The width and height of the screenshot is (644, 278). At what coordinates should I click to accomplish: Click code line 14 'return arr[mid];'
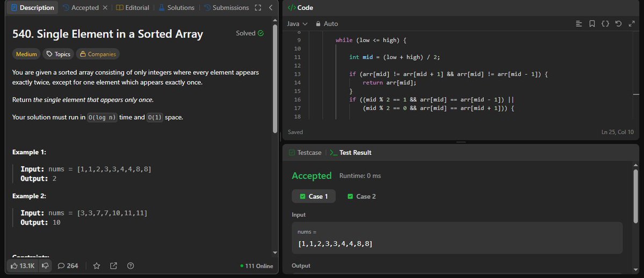coord(389,83)
